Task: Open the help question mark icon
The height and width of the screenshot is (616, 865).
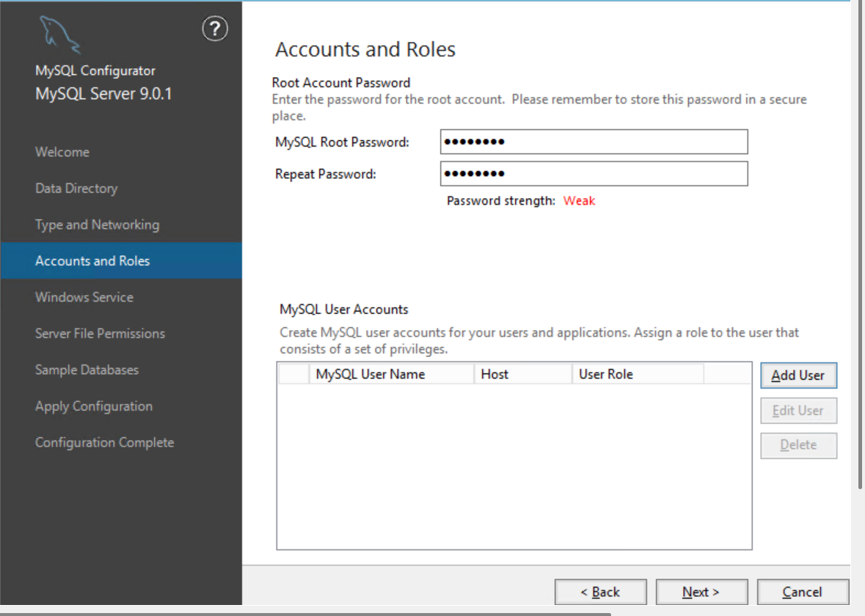Action: pos(214,29)
